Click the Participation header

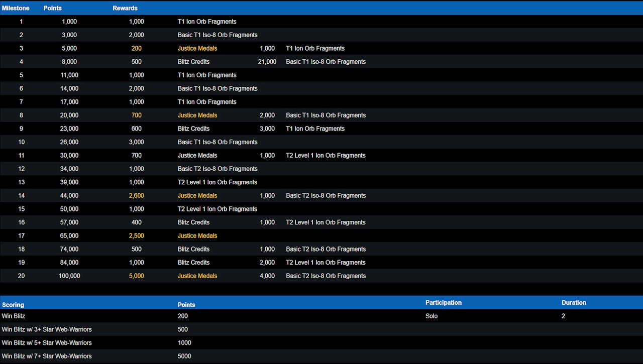[x=443, y=303]
